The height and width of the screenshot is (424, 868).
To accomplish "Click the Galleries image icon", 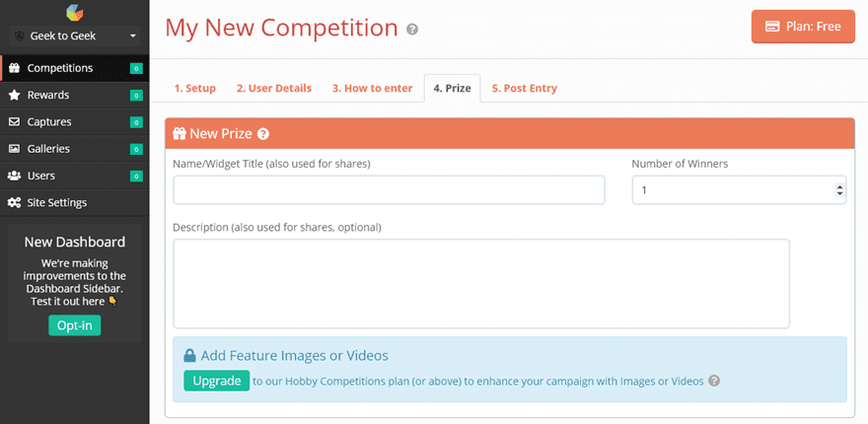I will [14, 149].
